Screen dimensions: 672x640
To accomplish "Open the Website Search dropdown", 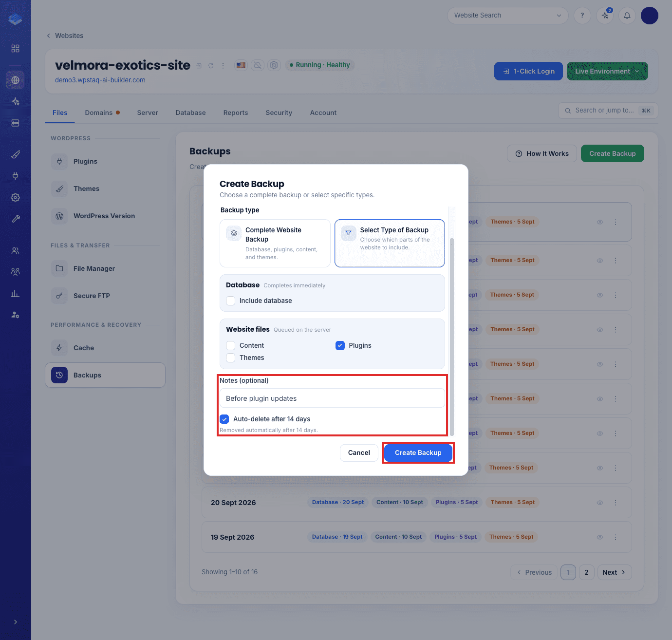I will [x=507, y=16].
